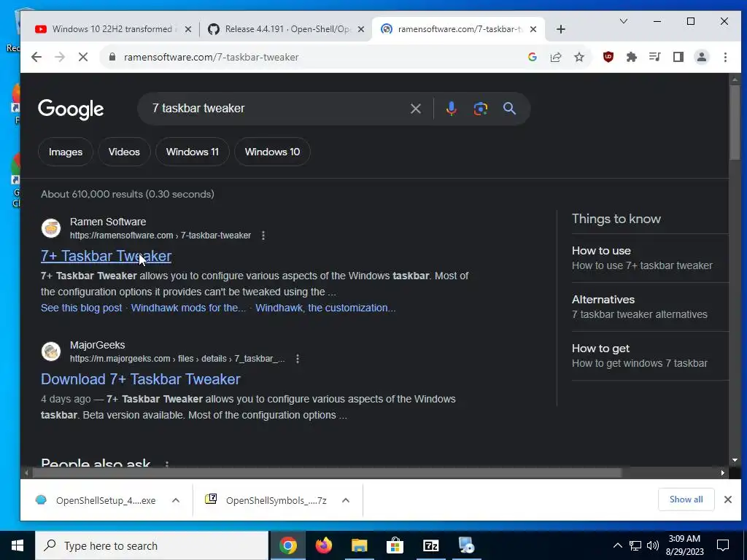Viewport: 747px width, 560px height.
Task: Apply the Windows 10 filter chip
Action: click(272, 152)
